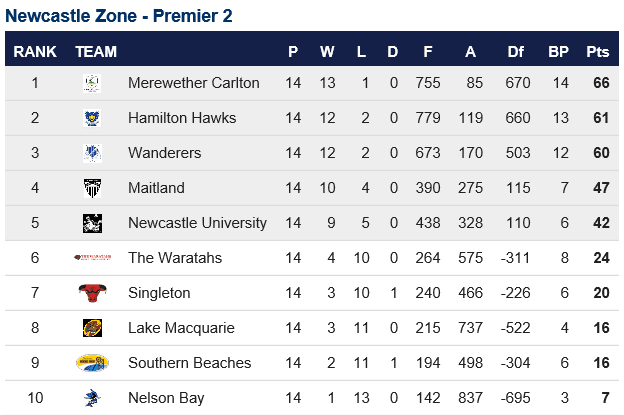Viewport: 624px width, 415px height.
Task: Click the Merewether Carlton team logo
Action: [92, 83]
